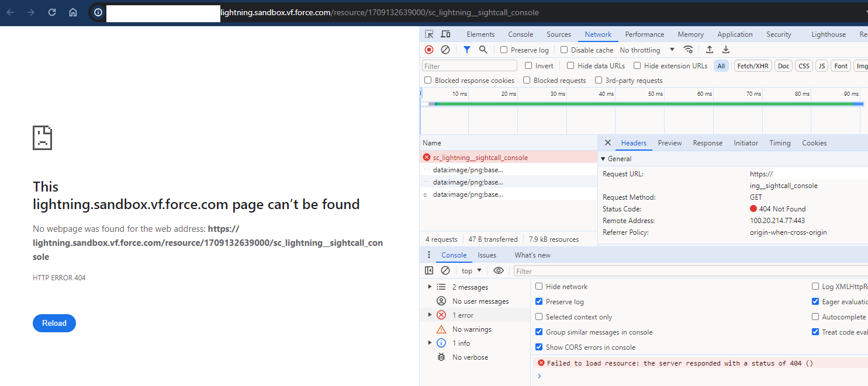Image resolution: width=868 pixels, height=386 pixels.
Task: Select the sc_lightning__sightcall_console request row
Action: click(509, 158)
